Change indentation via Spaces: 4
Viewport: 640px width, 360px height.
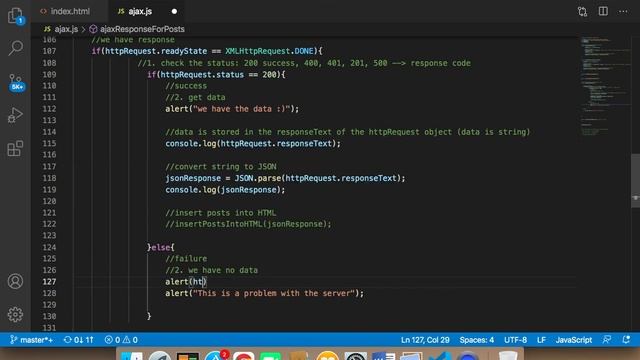point(476,340)
